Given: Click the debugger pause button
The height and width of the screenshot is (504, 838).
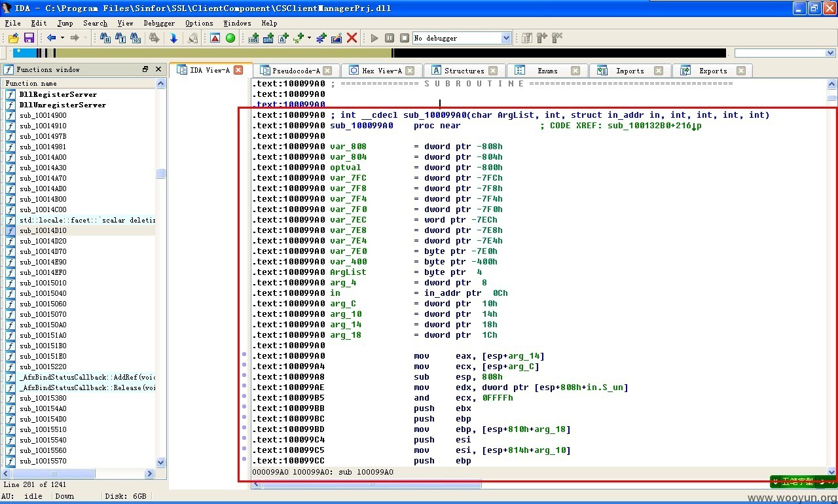Looking at the screenshot, I should point(390,38).
